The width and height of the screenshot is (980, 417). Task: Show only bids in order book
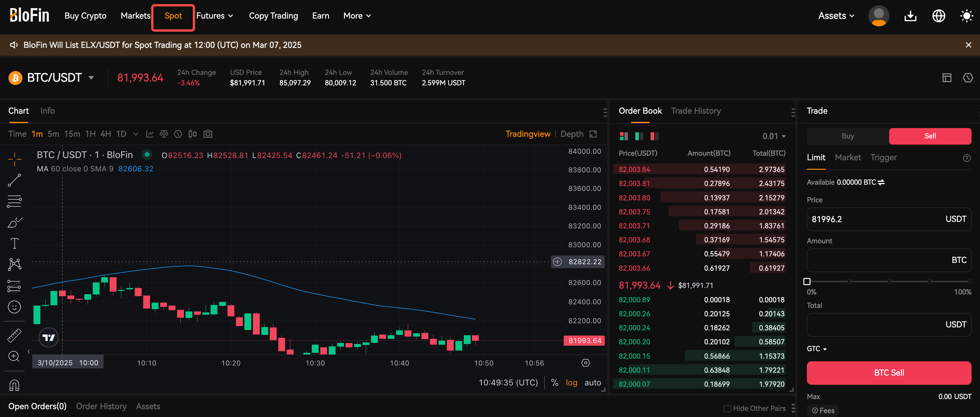click(639, 136)
